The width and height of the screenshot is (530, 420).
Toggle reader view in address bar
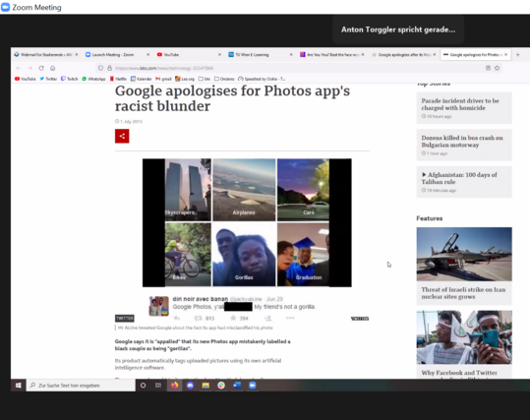(488, 68)
